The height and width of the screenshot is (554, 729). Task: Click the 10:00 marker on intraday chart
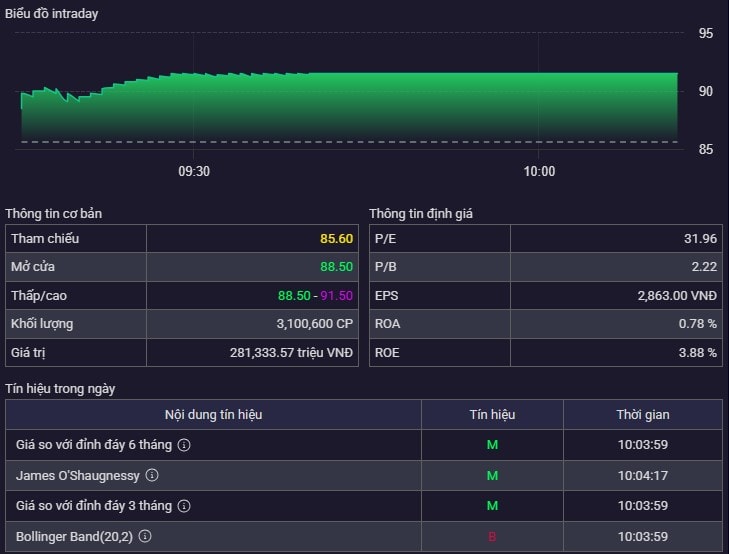coord(539,171)
